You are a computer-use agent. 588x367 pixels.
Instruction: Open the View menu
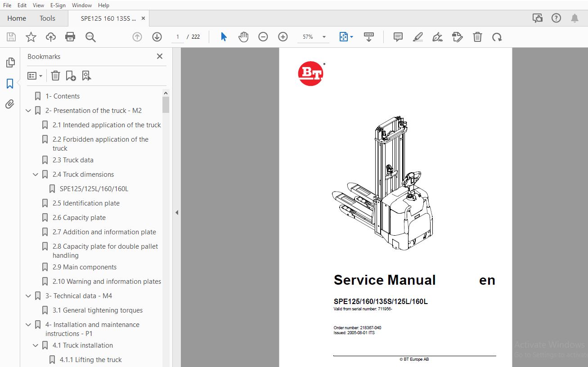pos(39,5)
